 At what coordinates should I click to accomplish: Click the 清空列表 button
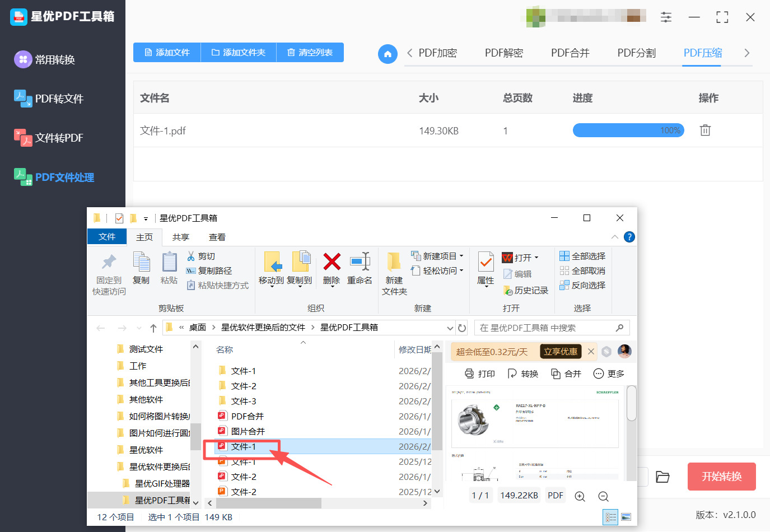coord(310,52)
